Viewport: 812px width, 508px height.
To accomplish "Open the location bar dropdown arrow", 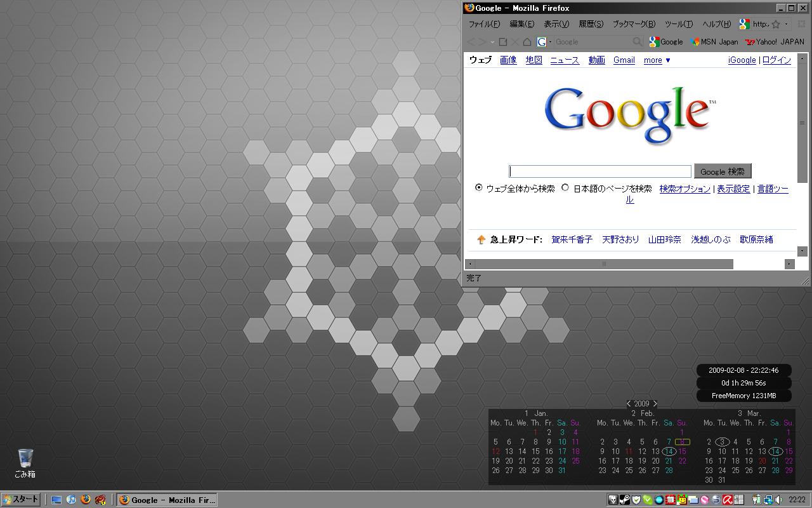I will 786,24.
